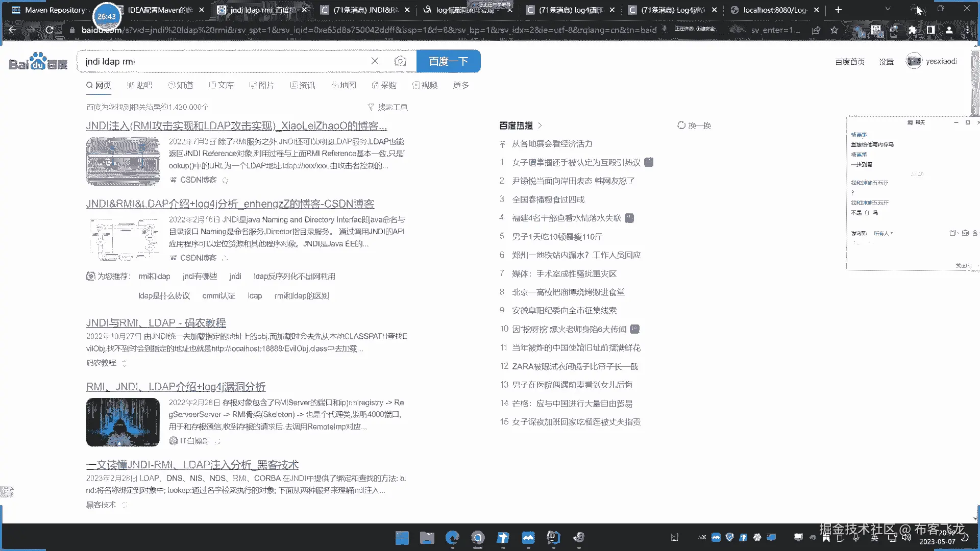Image resolution: width=980 pixels, height=551 pixels.
Task: Open the yesxiaodi user avatar
Action: point(914,61)
